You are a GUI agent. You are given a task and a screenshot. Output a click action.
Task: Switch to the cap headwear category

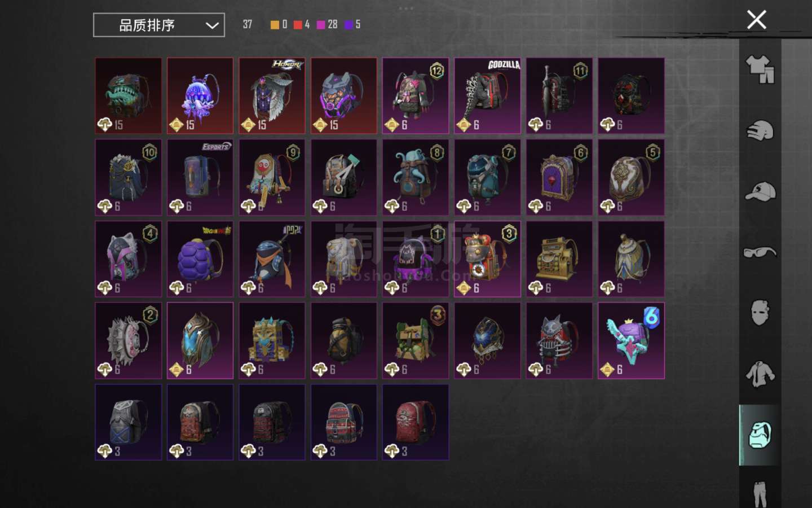[760, 192]
